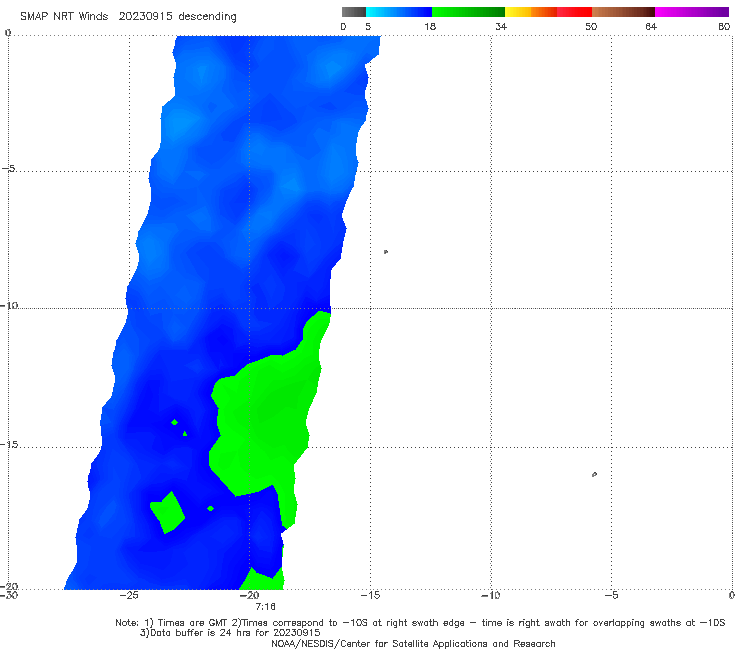Click the color bar label '18'

[430, 26]
